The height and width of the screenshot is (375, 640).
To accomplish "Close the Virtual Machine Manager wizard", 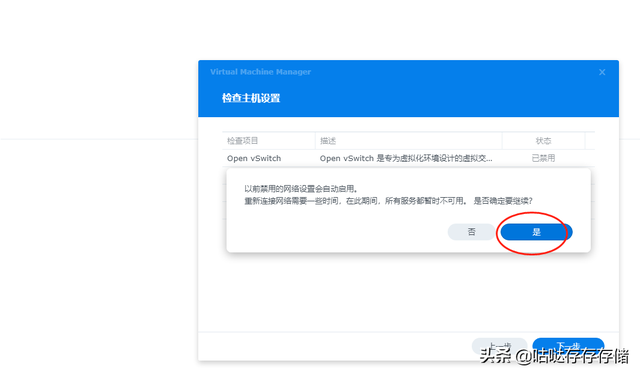I will [x=602, y=72].
